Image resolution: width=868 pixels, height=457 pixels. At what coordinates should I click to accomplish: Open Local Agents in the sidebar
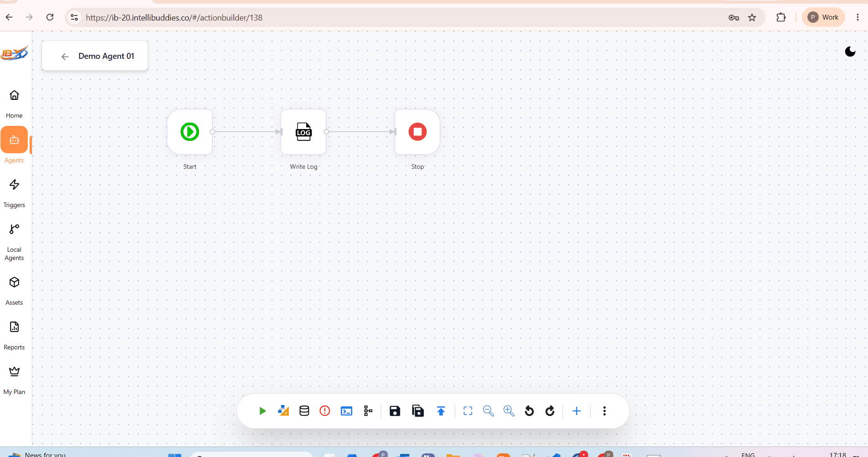[14, 242]
